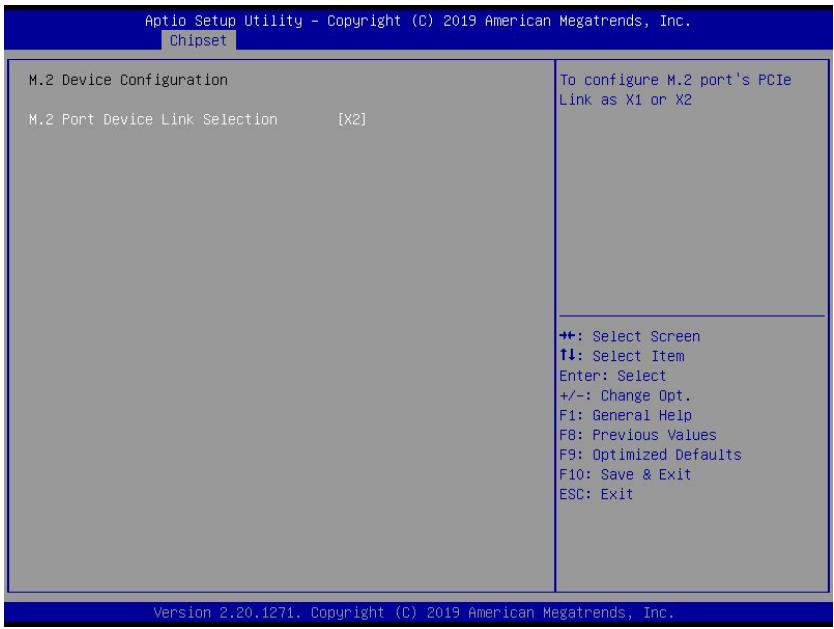
Task: Click the up-down arrows Select Item icon
Action: coord(568,356)
